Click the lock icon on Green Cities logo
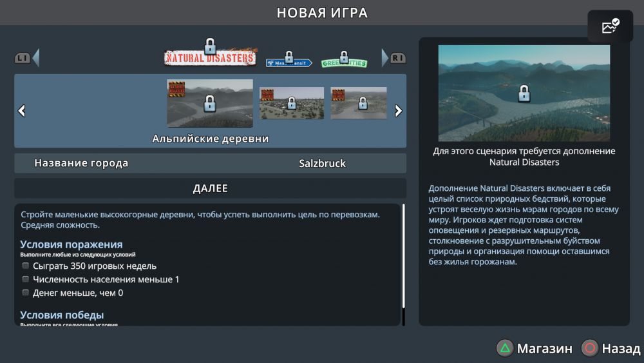The height and width of the screenshot is (363, 644). tap(344, 57)
